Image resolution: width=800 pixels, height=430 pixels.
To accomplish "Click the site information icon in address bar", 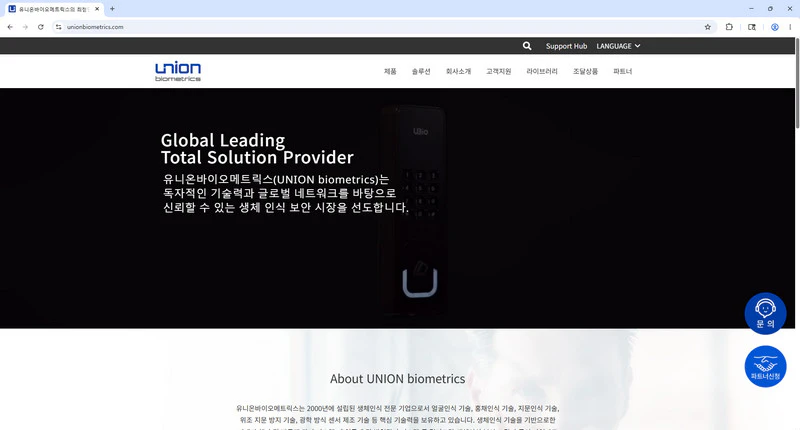I will pos(59,27).
